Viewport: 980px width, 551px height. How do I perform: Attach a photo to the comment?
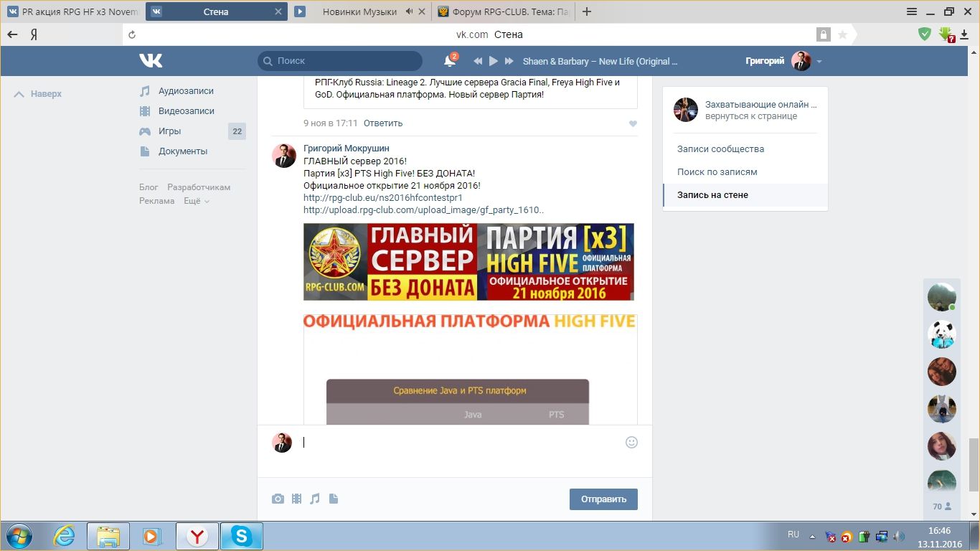click(278, 499)
